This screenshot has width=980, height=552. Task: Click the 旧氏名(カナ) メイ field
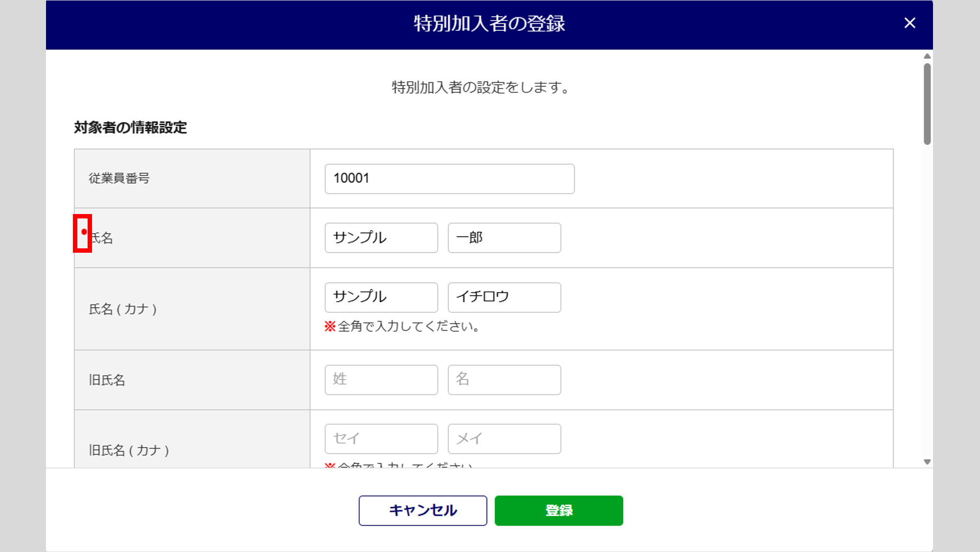(x=504, y=439)
